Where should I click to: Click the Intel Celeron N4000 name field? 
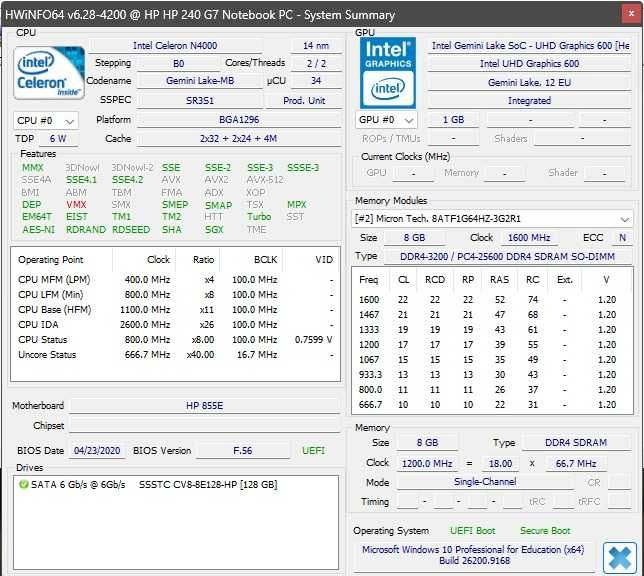[x=175, y=46]
